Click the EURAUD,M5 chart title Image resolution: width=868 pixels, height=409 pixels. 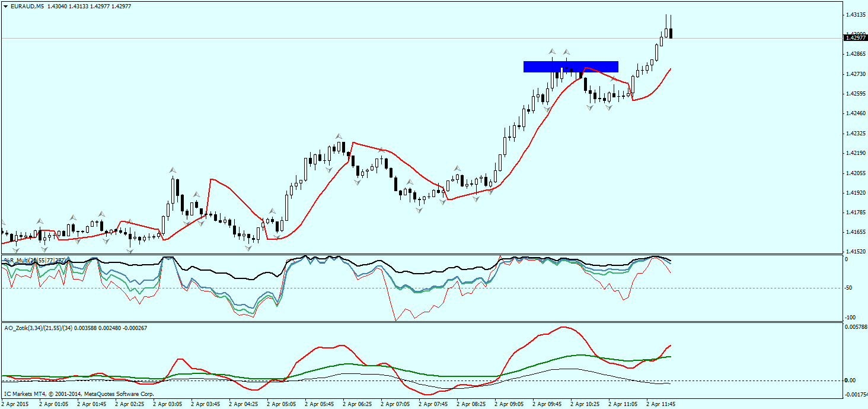click(x=27, y=7)
